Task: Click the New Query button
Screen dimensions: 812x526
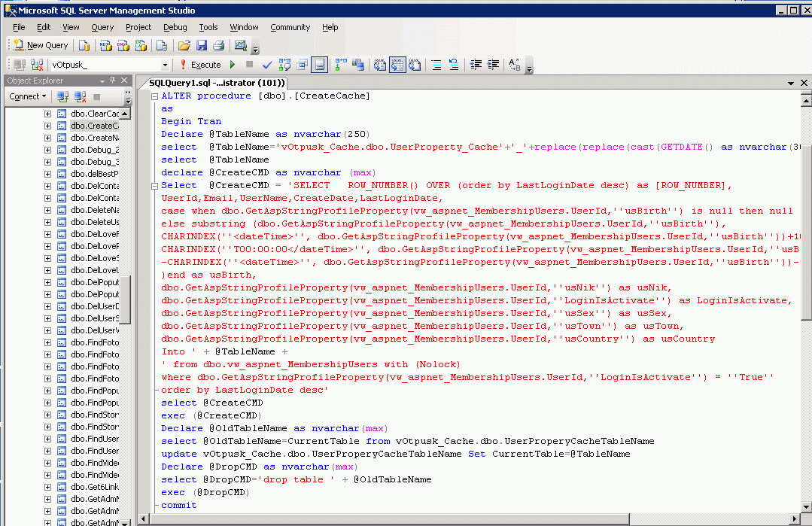Action: click(x=41, y=46)
